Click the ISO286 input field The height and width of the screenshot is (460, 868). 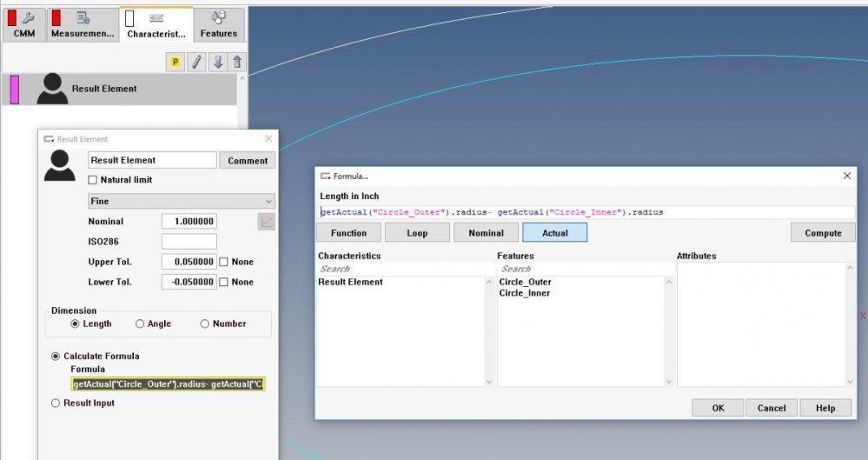click(189, 242)
